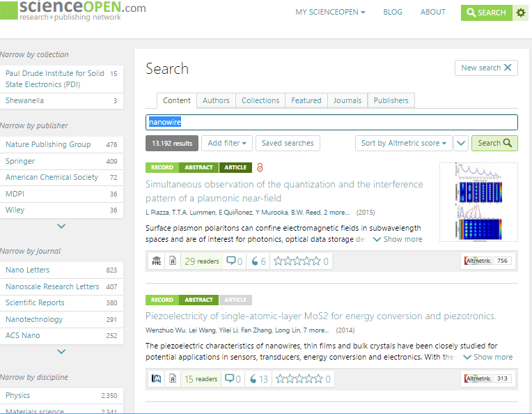Switch to the Content tab

tap(176, 100)
